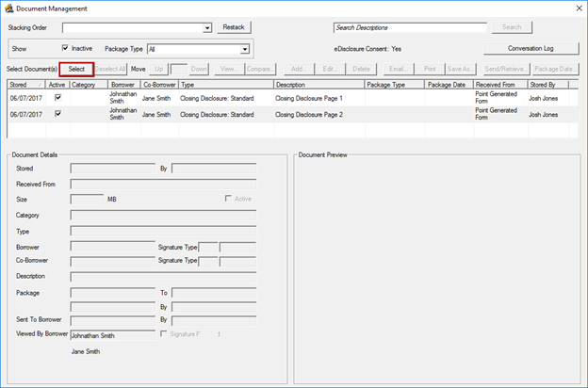Click the Restack button

[x=234, y=27]
